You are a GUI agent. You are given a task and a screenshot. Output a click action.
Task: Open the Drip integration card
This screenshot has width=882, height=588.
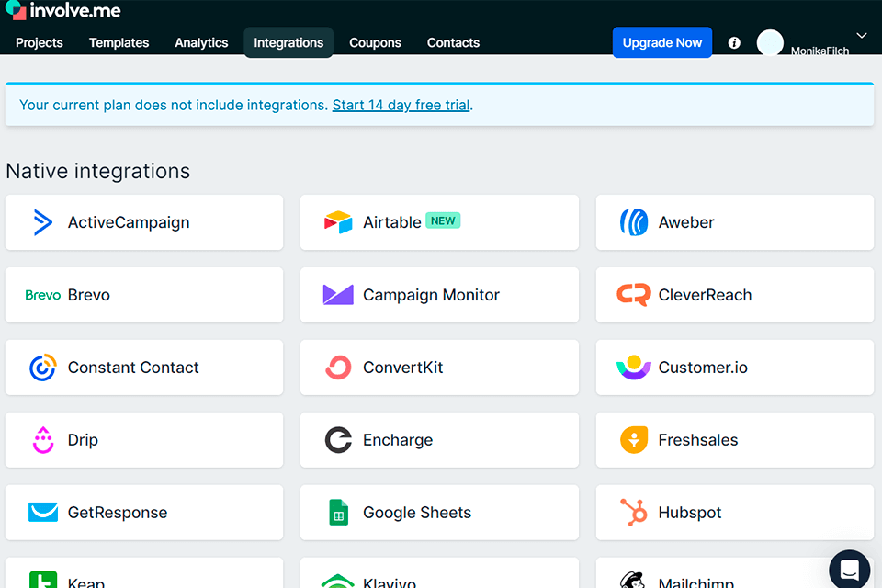tap(144, 440)
